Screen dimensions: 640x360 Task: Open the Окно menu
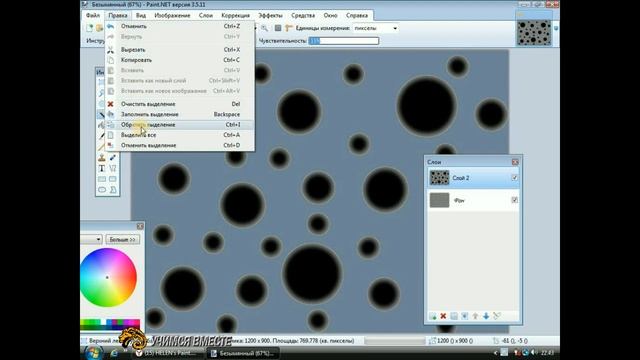[x=330, y=15]
